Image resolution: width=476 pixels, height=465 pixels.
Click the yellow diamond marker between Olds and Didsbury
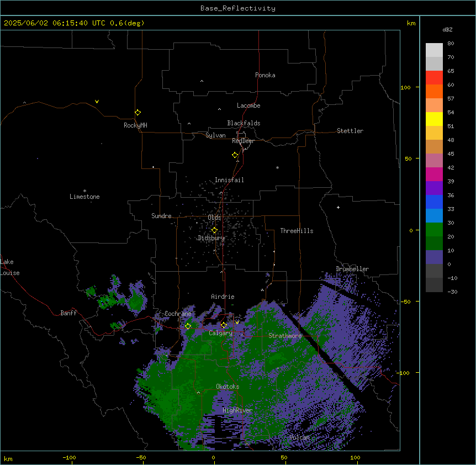click(x=214, y=230)
